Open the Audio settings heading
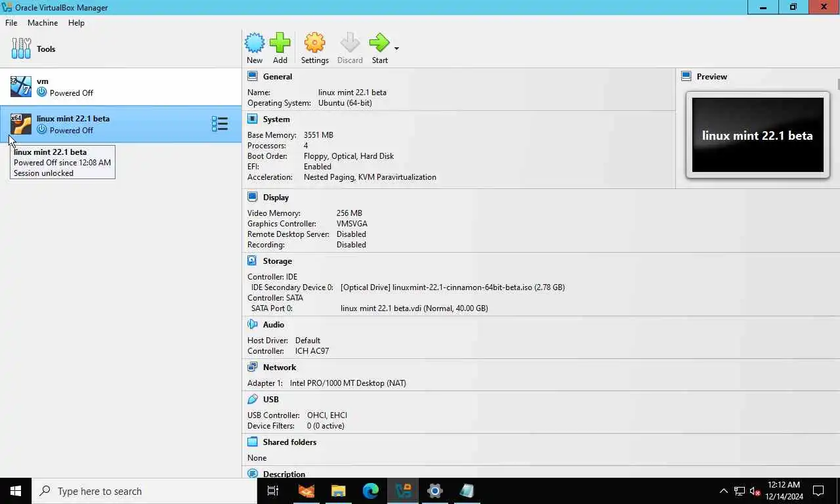The height and width of the screenshot is (504, 840). click(x=274, y=325)
